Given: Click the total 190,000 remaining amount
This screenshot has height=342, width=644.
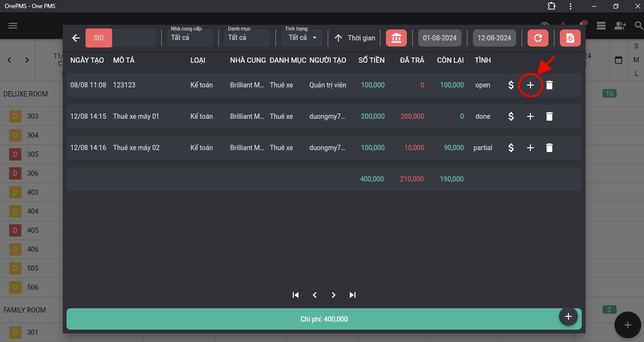Looking at the screenshot, I should 452,179.
